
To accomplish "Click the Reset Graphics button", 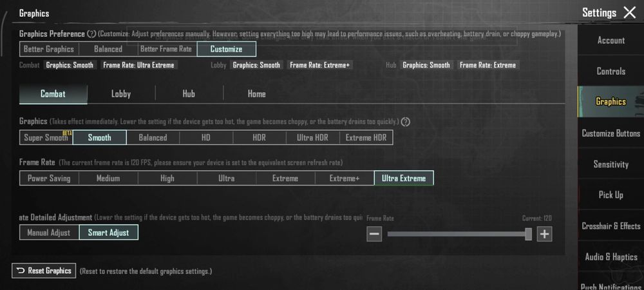I will pos(44,271).
